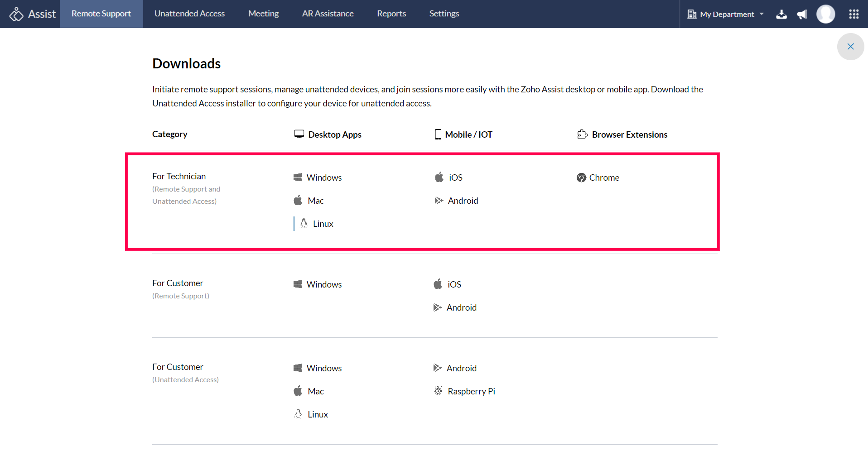Close the Downloads panel
Image resolution: width=868 pixels, height=451 pixels.
click(x=850, y=47)
